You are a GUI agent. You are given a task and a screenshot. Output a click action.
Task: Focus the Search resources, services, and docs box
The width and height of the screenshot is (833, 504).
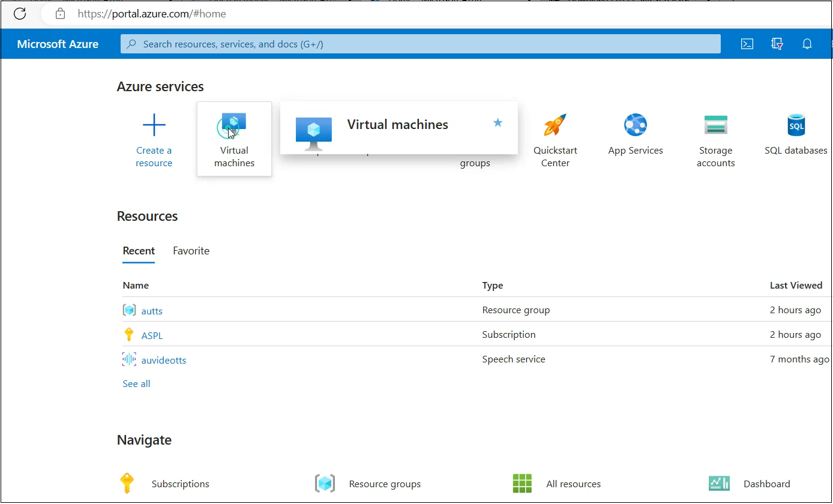click(x=420, y=44)
